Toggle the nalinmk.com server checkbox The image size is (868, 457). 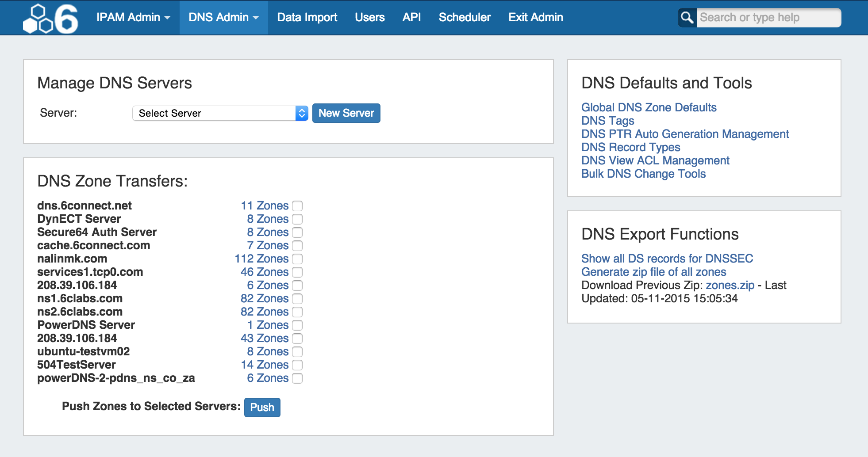297,259
